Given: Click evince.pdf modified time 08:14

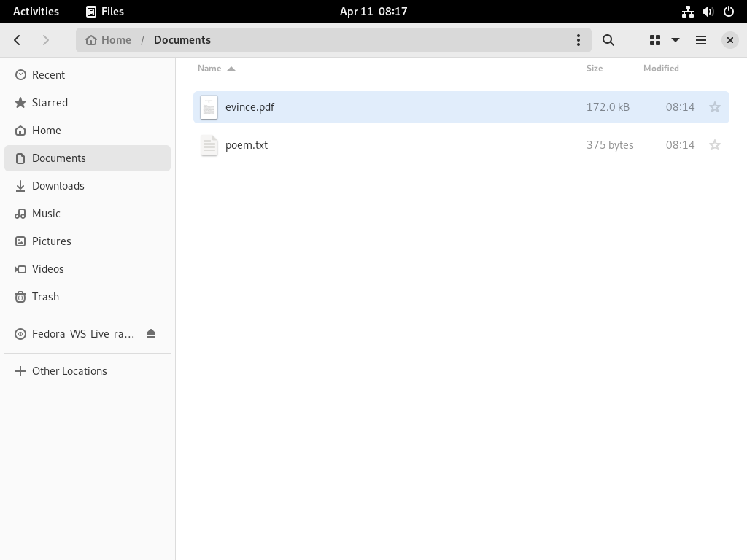Looking at the screenshot, I should coord(680,107).
